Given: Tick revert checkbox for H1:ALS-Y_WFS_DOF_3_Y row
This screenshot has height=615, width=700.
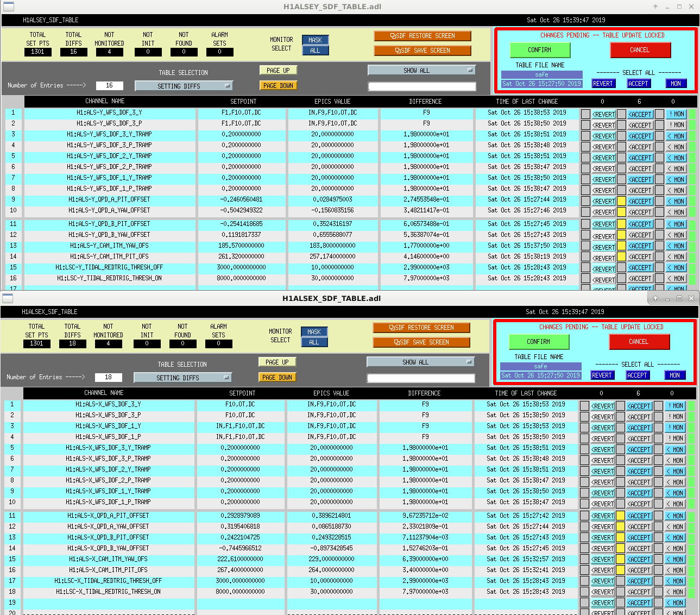Looking at the screenshot, I should tap(585, 114).
